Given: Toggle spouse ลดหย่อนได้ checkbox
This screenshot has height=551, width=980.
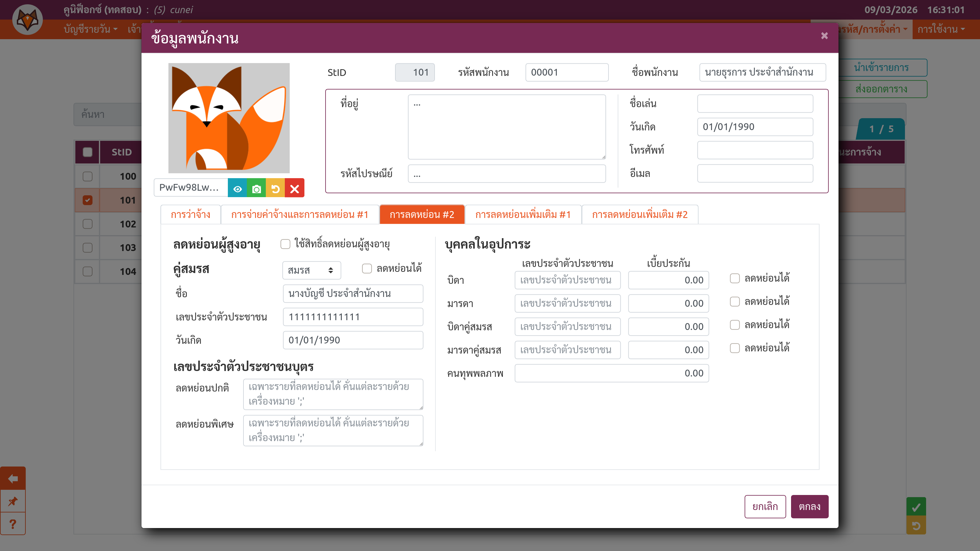Looking at the screenshot, I should 367,268.
